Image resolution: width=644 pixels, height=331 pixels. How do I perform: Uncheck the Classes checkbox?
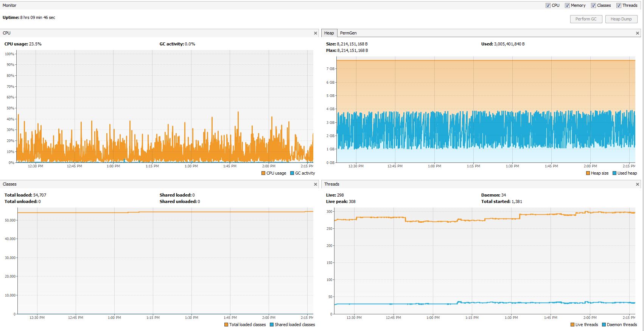[x=593, y=5]
